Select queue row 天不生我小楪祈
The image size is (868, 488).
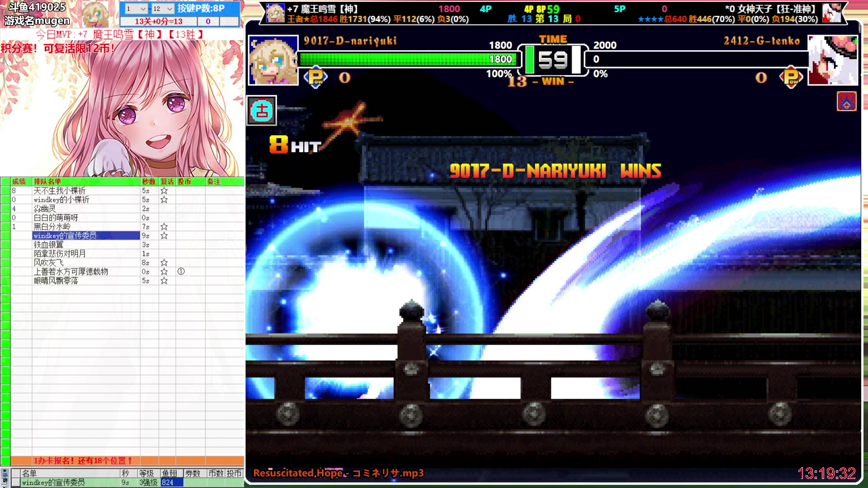86,191
